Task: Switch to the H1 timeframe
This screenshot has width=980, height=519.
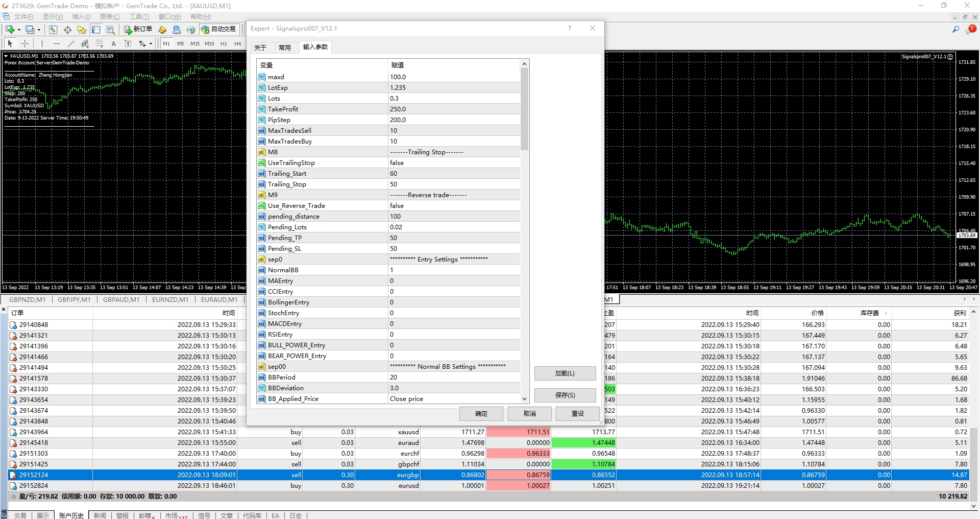Action: point(224,44)
